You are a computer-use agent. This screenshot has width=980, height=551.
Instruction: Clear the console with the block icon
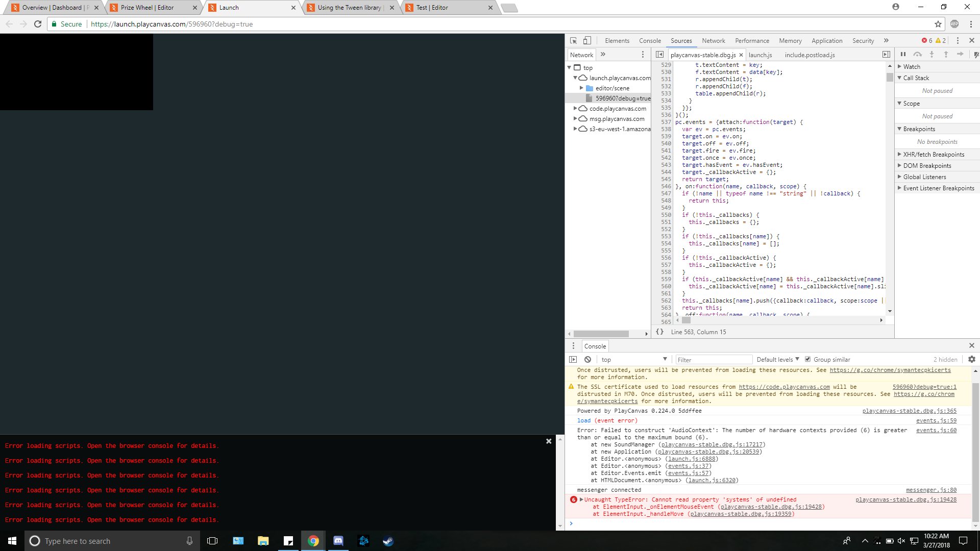[x=587, y=360]
